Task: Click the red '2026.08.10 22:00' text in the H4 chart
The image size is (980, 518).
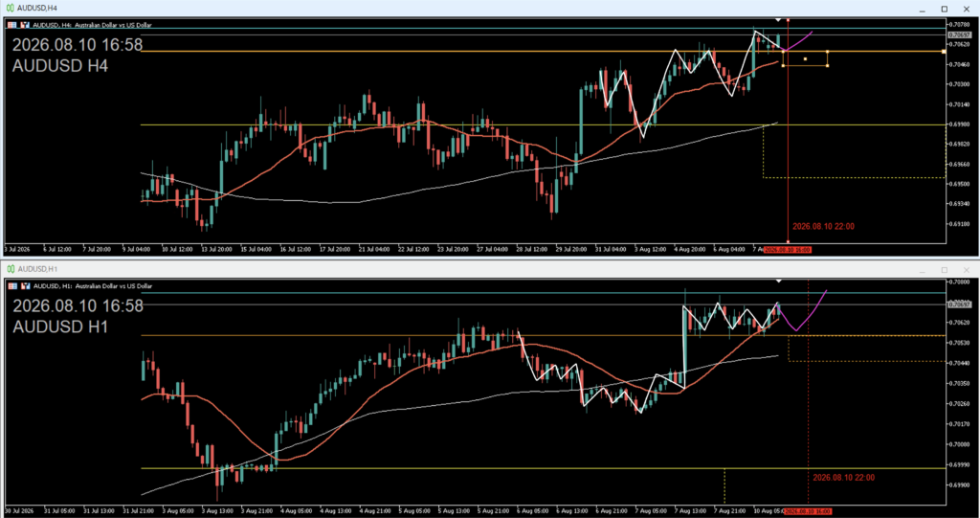Action: point(823,227)
